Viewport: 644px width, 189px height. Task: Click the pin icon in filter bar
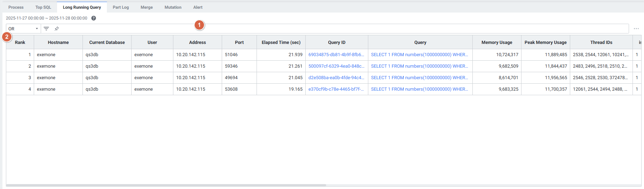[57, 29]
